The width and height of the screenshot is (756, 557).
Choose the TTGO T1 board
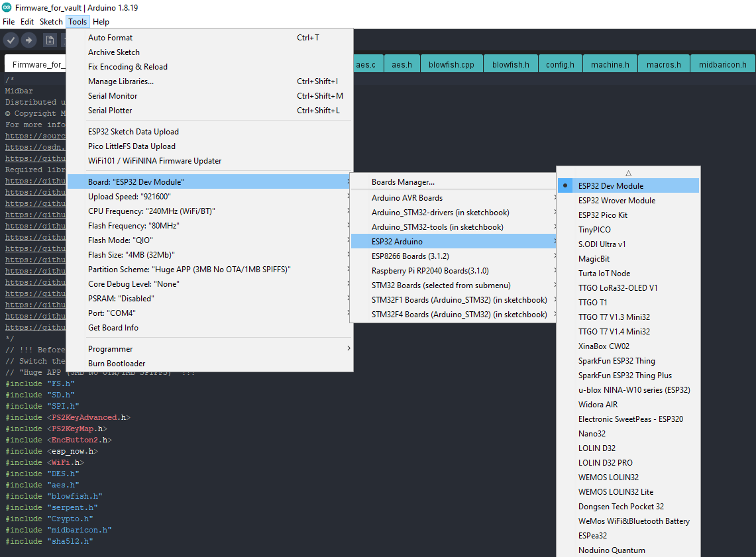[x=628, y=303]
